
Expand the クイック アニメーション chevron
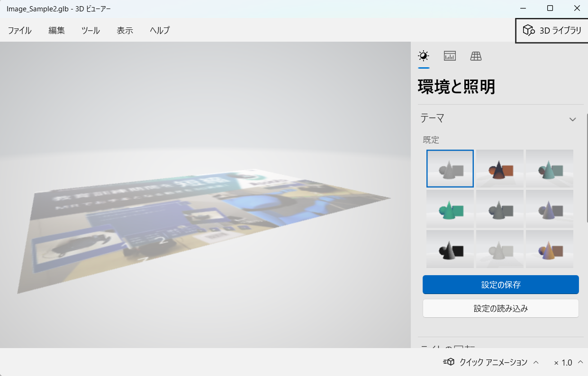point(536,362)
